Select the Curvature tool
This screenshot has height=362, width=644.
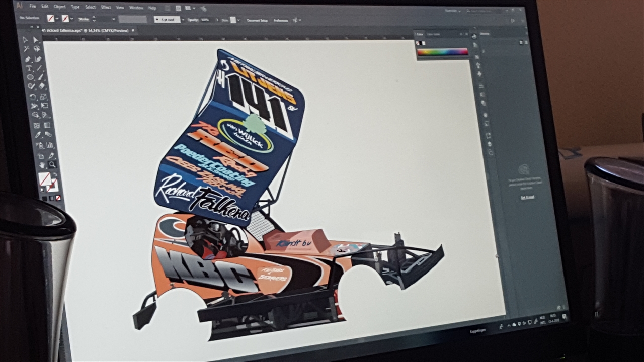pyautogui.click(x=38, y=59)
